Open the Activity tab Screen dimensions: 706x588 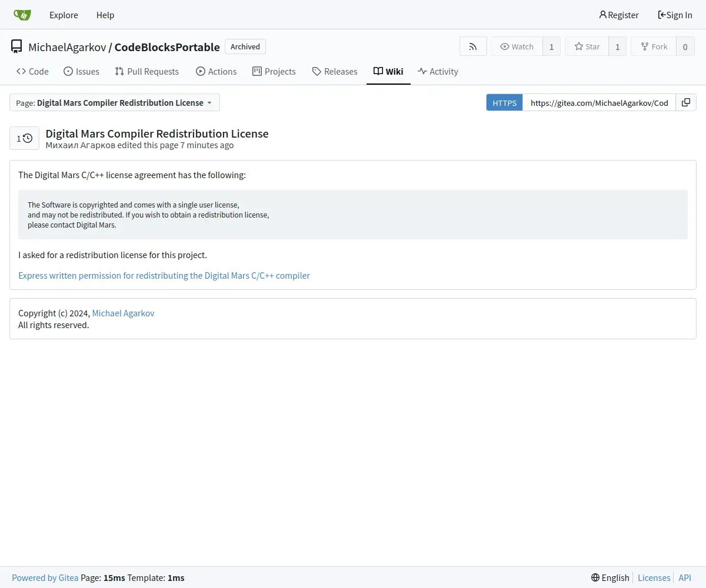point(438,71)
